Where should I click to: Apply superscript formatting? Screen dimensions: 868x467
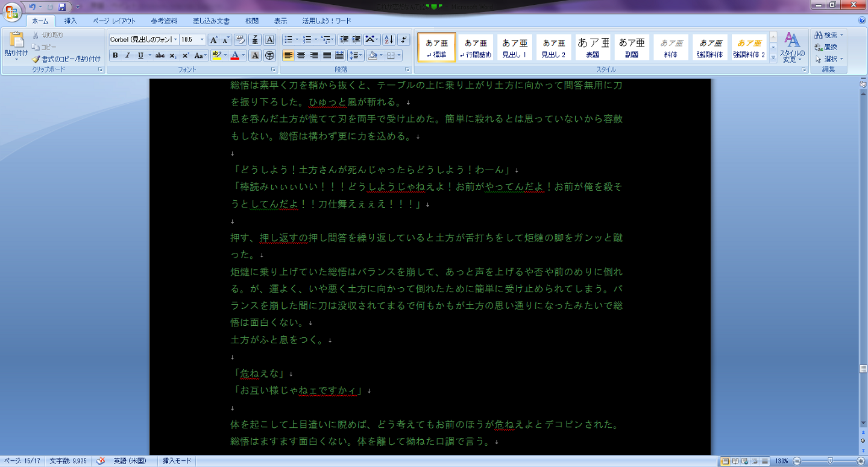click(186, 56)
